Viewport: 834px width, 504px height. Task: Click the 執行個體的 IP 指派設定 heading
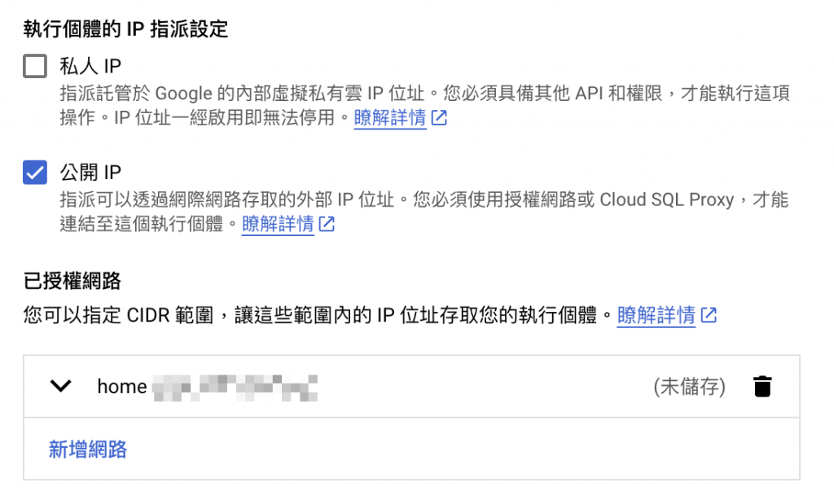[125, 29]
